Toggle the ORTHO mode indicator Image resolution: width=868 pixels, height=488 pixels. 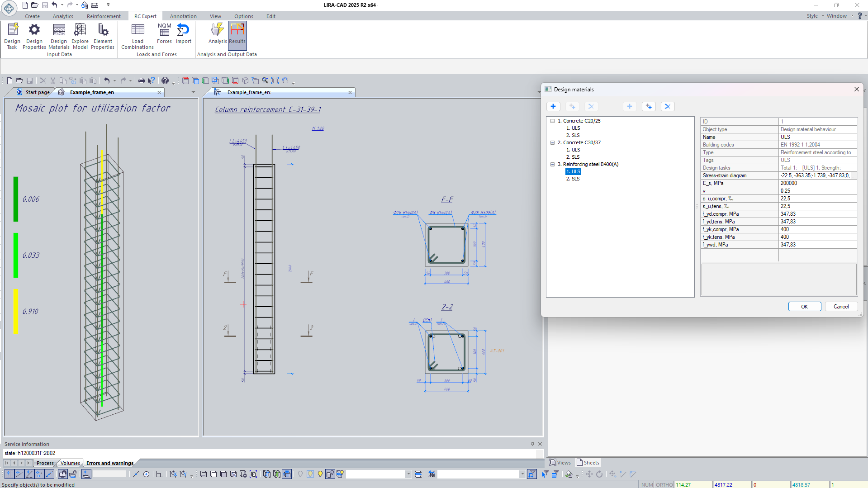664,484
